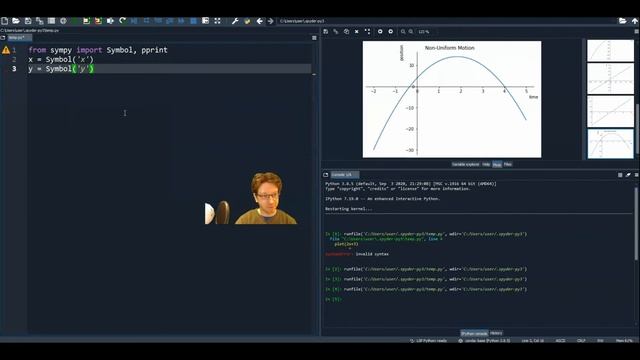Click the IPython console input prompt
This screenshot has width=640, height=360.
(x=333, y=299)
